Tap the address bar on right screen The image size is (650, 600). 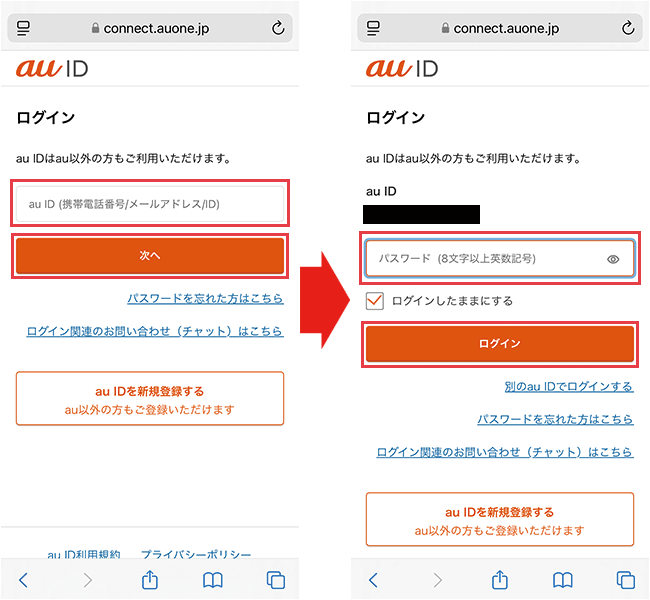[500, 28]
